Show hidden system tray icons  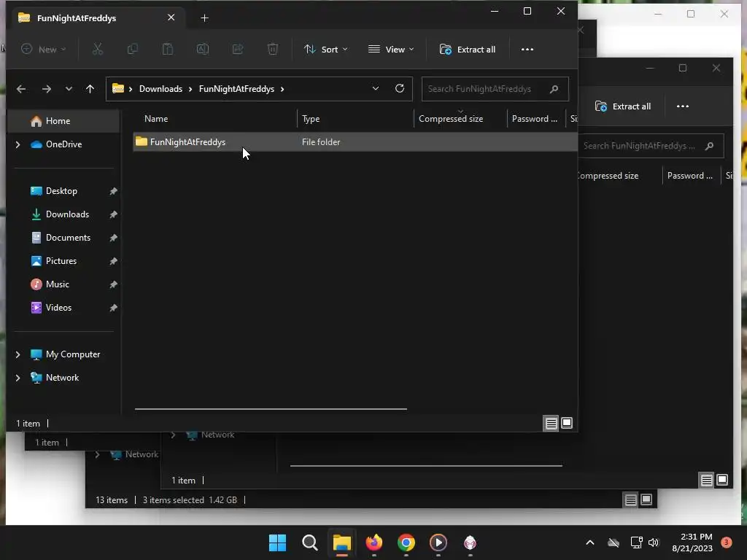(x=589, y=542)
